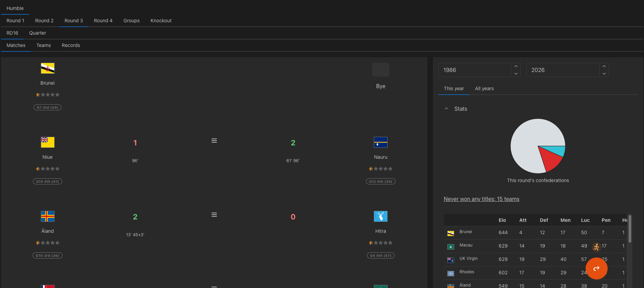Click Niue's score of 1

point(135,143)
